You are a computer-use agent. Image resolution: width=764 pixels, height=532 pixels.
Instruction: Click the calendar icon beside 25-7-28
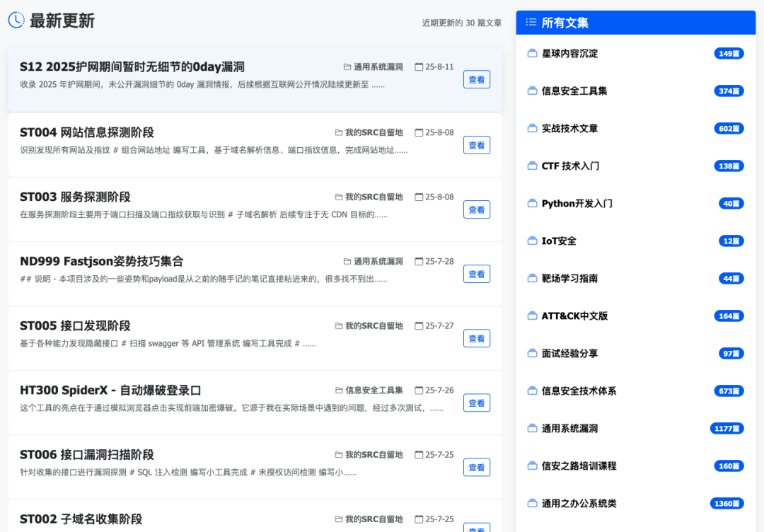[x=419, y=262]
